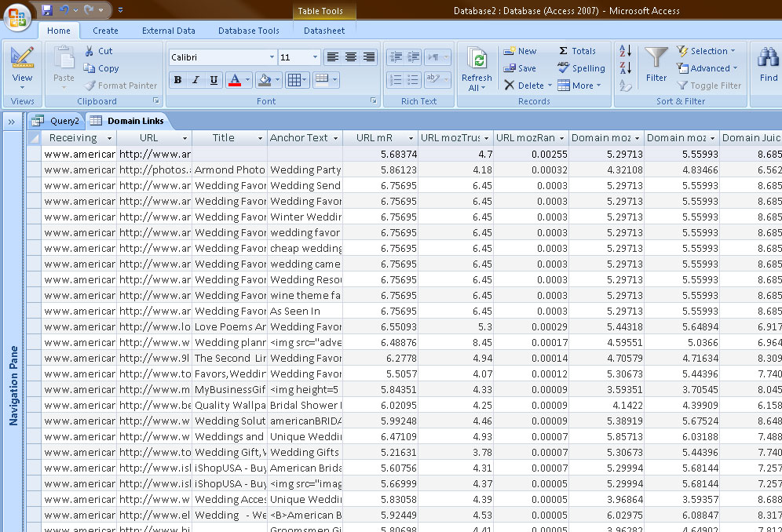Sort ascending with the A-Z icon

pyautogui.click(x=626, y=51)
